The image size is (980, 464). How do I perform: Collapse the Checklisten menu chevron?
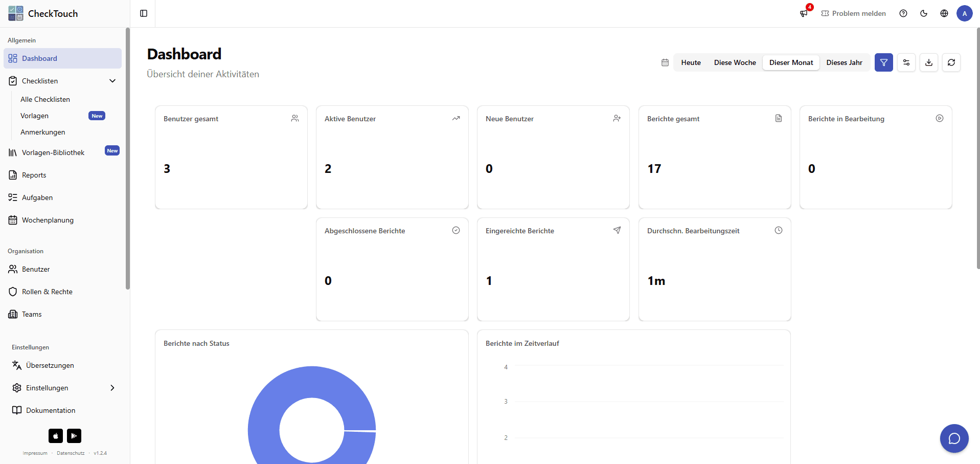(112, 81)
